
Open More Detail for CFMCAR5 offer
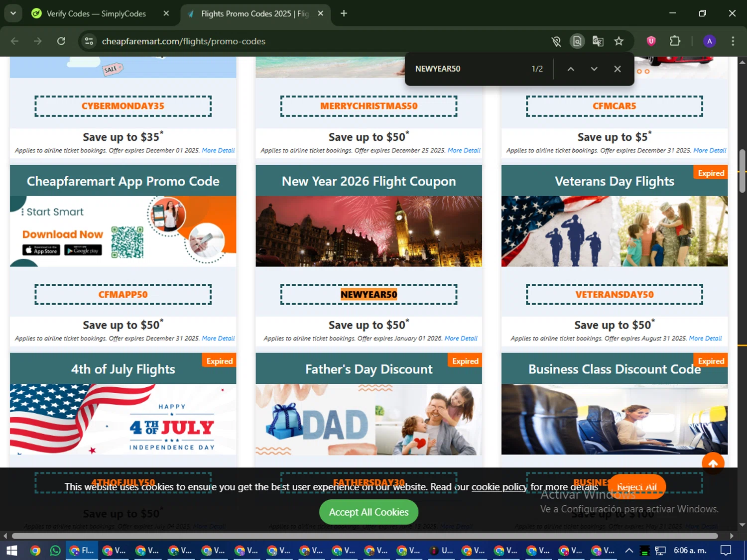(x=710, y=150)
